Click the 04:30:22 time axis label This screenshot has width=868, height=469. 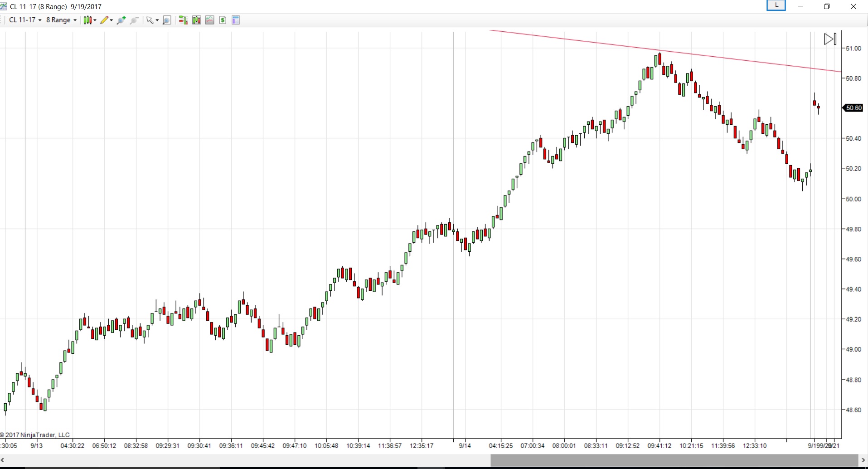coord(73,446)
